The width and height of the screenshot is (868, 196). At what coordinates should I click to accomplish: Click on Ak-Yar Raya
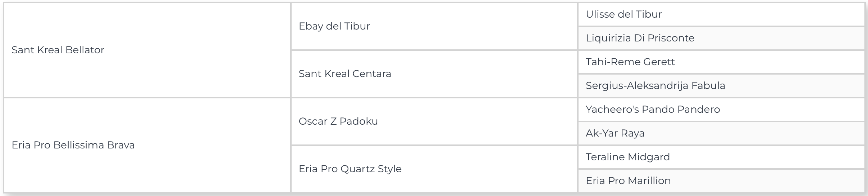[x=615, y=133]
